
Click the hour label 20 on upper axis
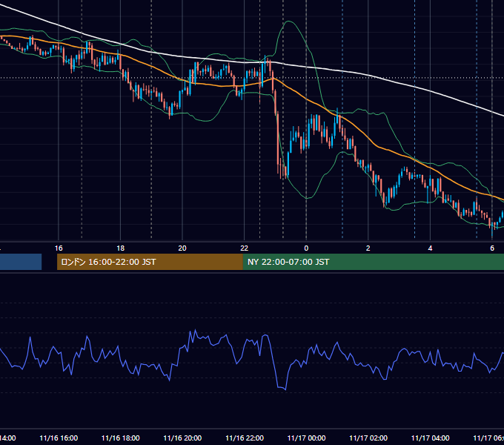pyautogui.click(x=182, y=248)
